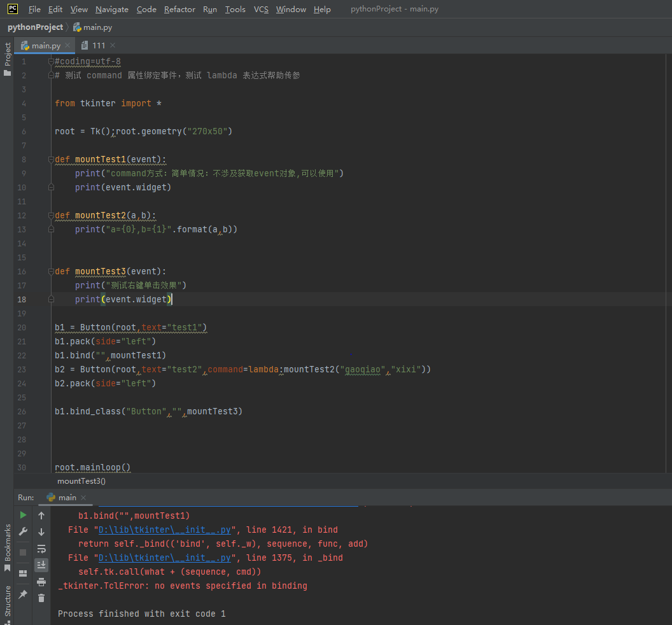Click the b1.bind("",mountTest1) line in the editor
672x625 pixels.
point(110,355)
